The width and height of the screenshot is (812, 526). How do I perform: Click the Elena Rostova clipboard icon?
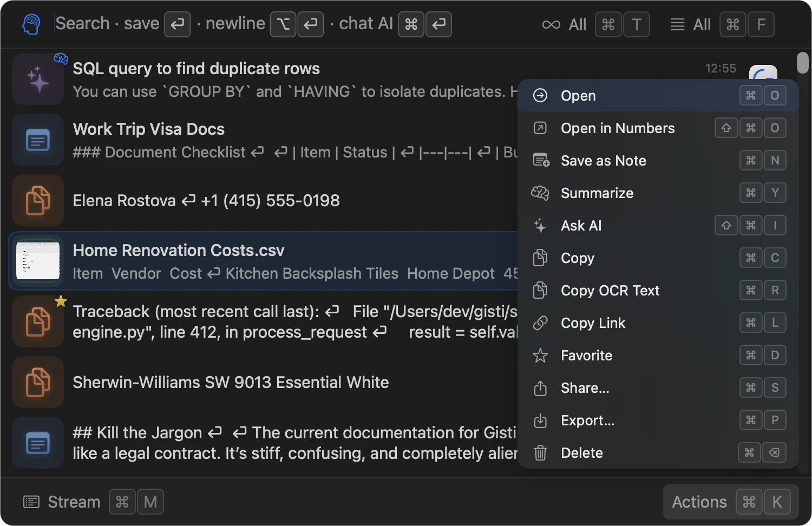tap(38, 200)
